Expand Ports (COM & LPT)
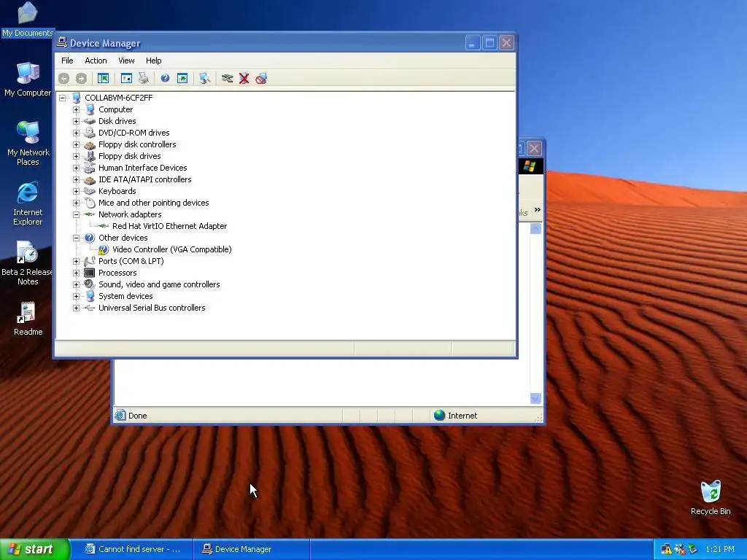 (76, 261)
